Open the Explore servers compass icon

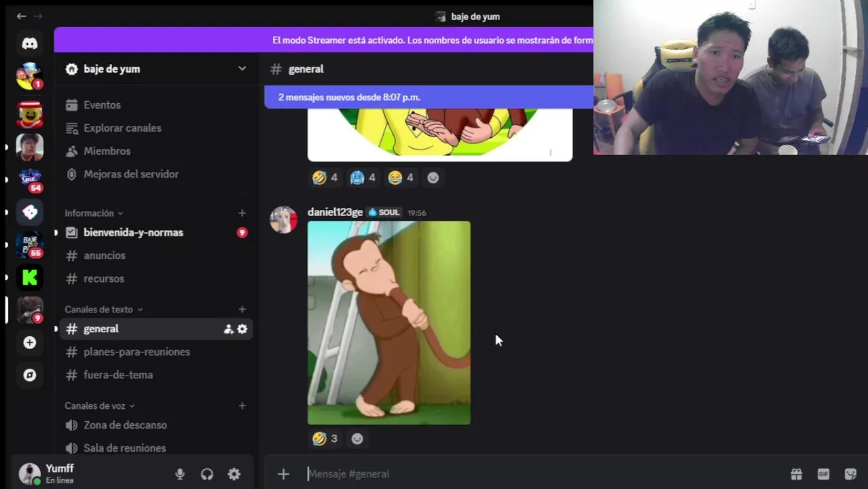(x=29, y=375)
